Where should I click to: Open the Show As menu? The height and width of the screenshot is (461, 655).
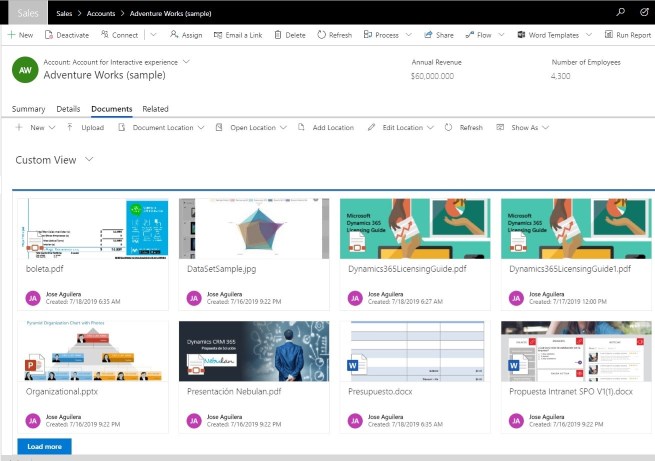523,127
